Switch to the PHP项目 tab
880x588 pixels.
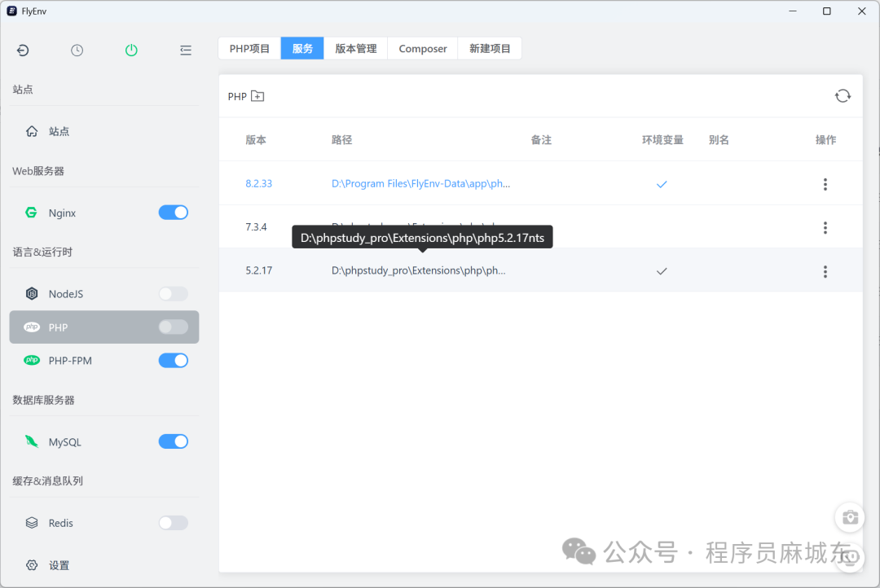(x=250, y=48)
